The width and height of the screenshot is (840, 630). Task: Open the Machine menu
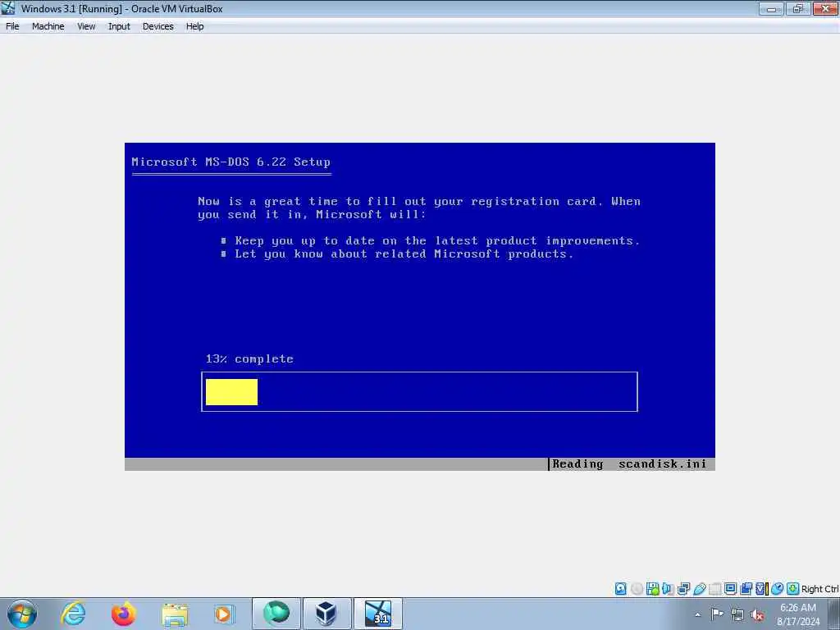(48, 26)
